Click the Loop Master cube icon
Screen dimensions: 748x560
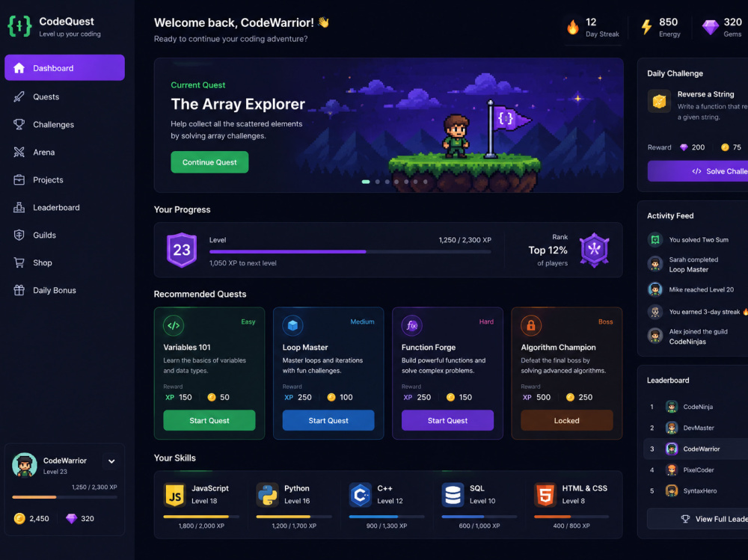pos(293,325)
